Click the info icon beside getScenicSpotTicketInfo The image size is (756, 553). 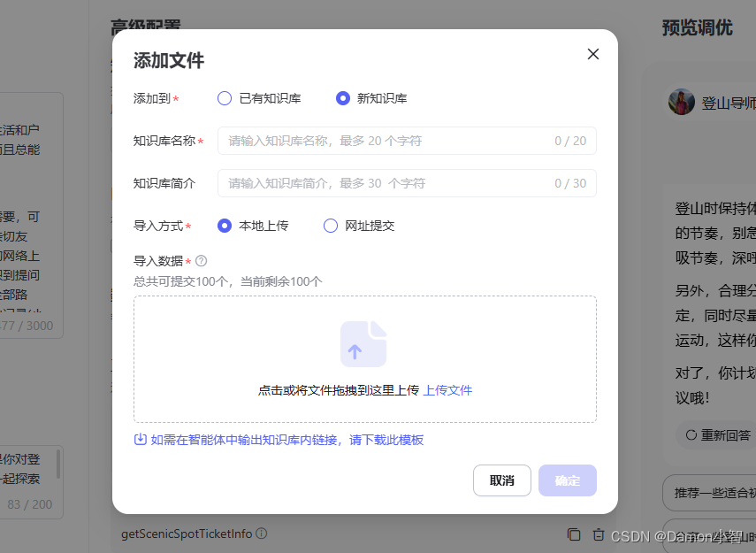tap(262, 534)
